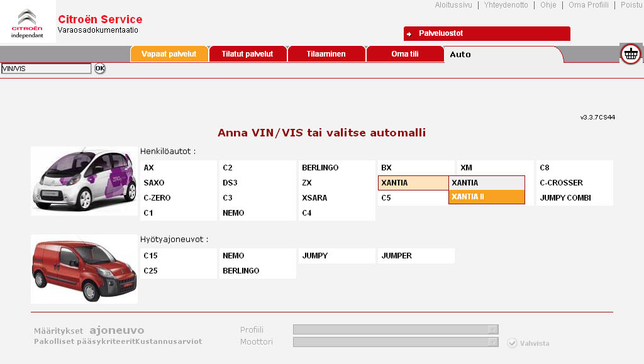The height and width of the screenshot is (364, 644).
Task: Select the C-Zero passenger car image
Action: coord(84,181)
